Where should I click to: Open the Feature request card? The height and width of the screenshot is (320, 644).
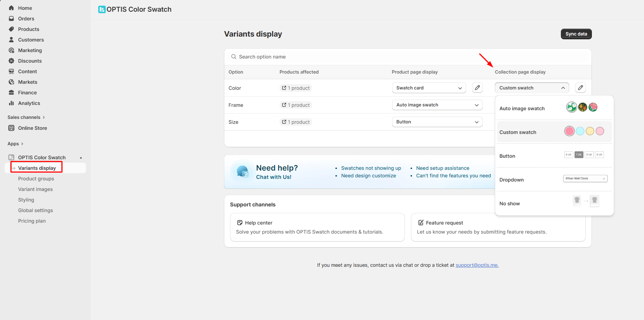pyautogui.click(x=498, y=227)
